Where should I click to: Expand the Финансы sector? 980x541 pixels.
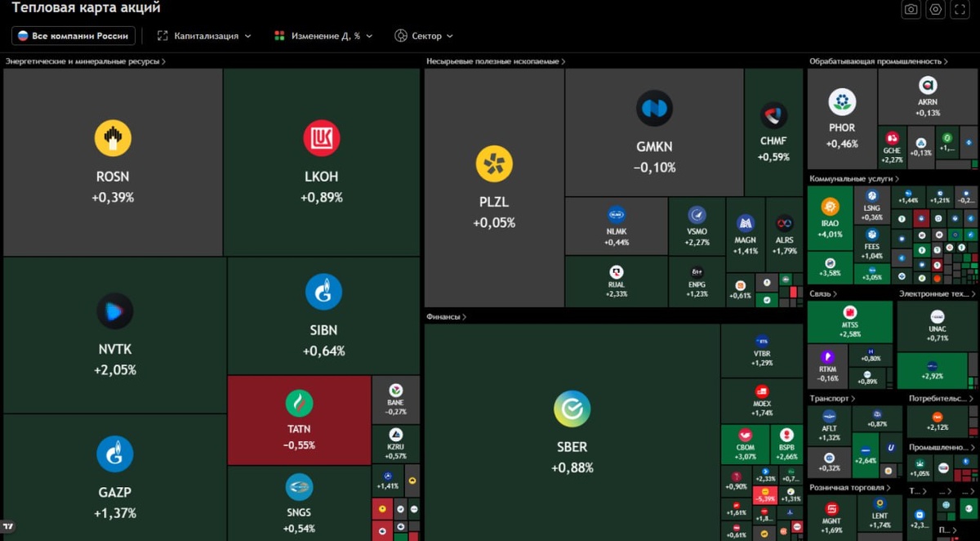click(x=445, y=316)
